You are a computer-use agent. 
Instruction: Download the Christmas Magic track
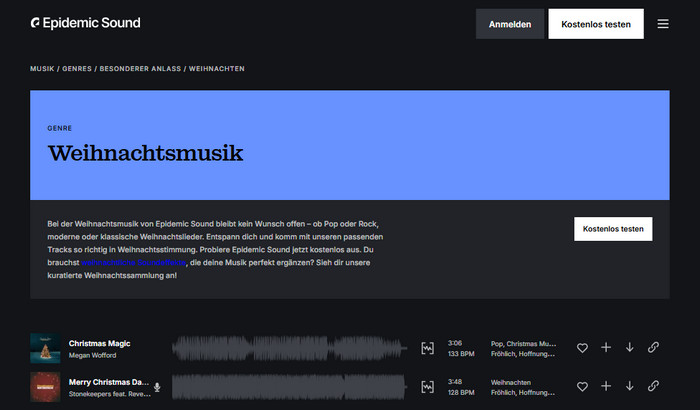click(x=629, y=347)
